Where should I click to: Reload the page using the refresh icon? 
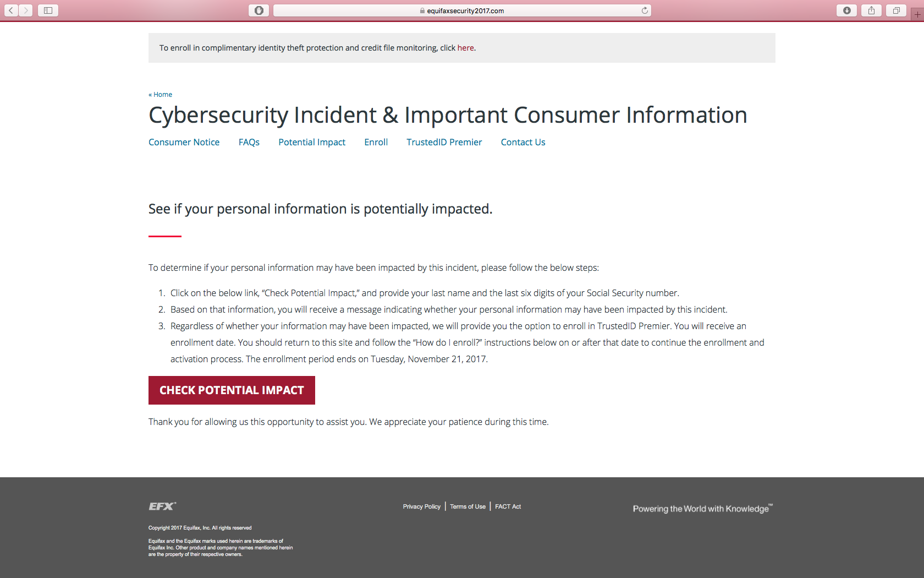click(x=645, y=10)
